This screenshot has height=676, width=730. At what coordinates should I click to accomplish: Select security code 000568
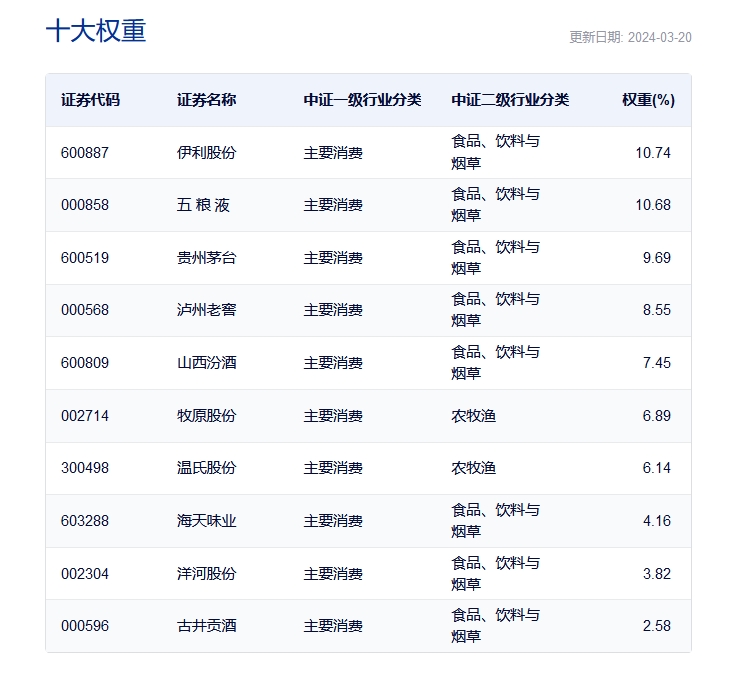[x=85, y=310]
